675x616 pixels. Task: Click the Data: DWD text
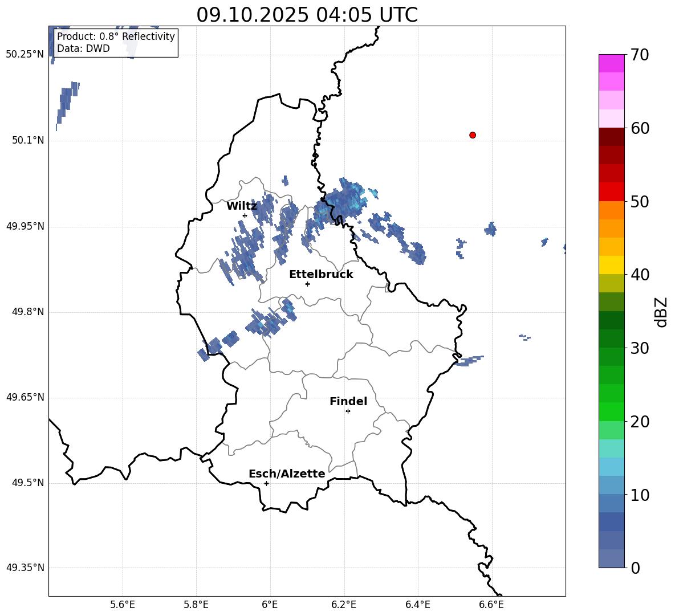click(x=83, y=48)
